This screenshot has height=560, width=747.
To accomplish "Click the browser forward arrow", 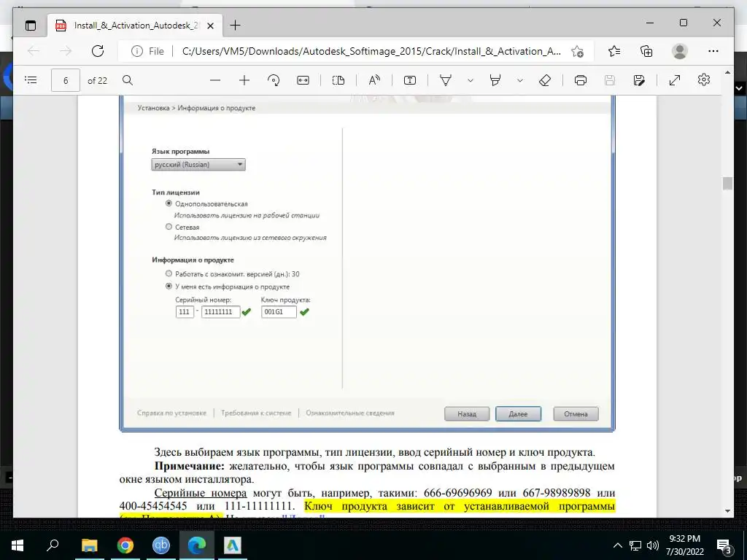I will click(x=65, y=51).
